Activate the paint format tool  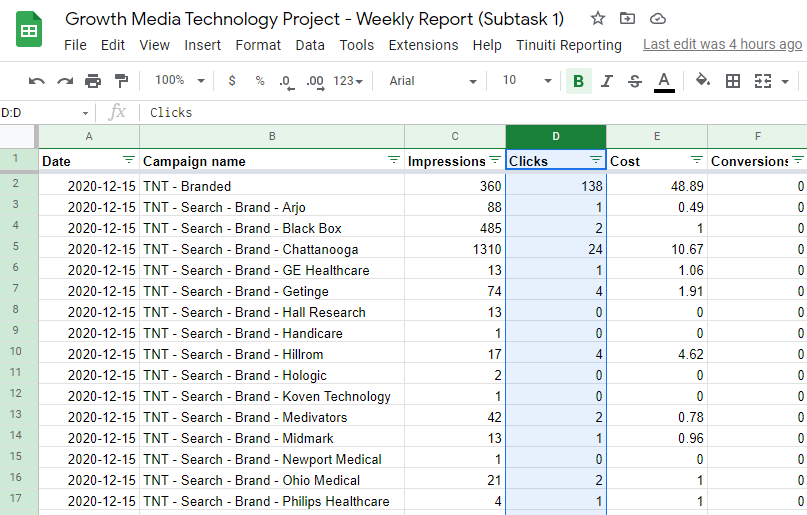coord(121,81)
